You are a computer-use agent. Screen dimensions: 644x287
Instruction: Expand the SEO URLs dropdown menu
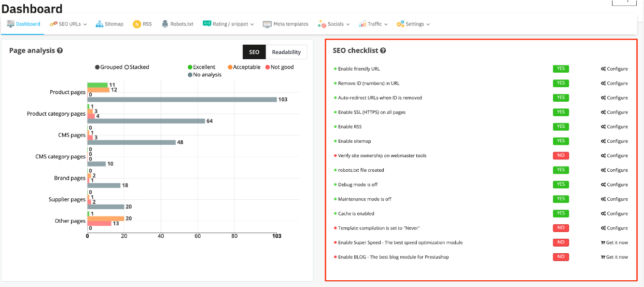(x=85, y=24)
